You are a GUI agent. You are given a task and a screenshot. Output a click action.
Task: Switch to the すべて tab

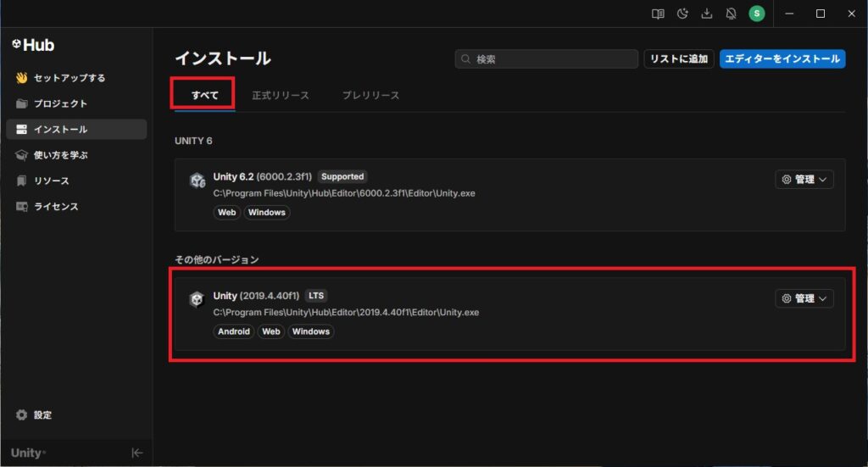[205, 95]
